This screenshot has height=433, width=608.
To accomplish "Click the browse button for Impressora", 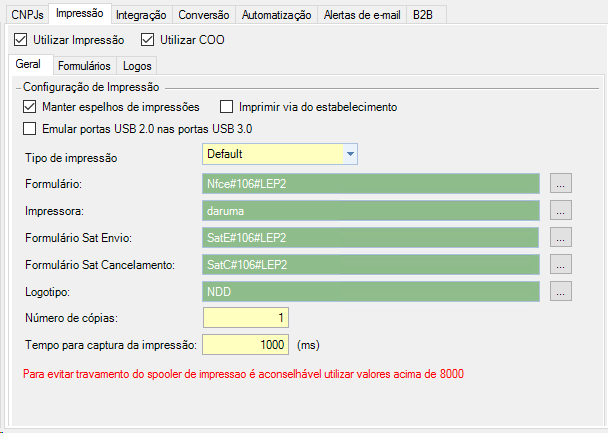I will coord(561,210).
